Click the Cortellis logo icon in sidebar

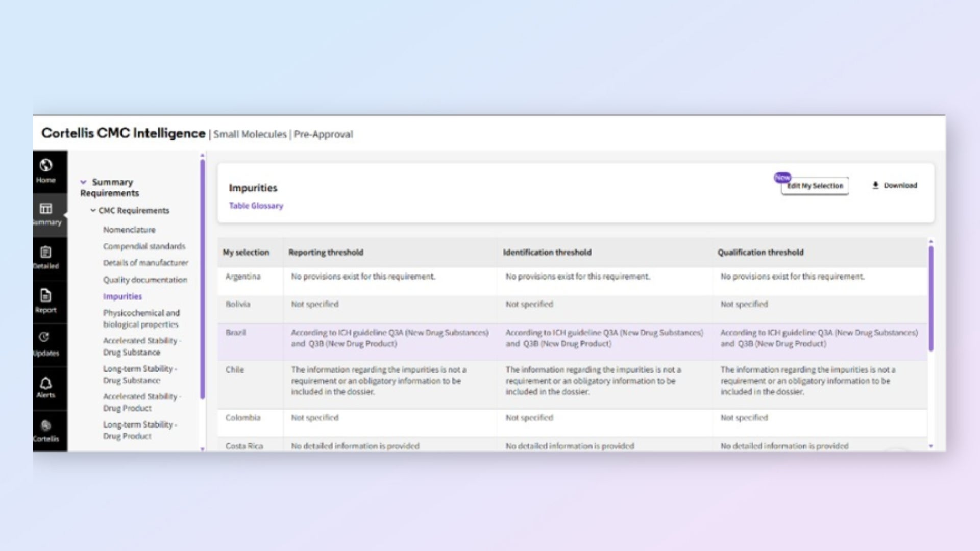[x=46, y=425]
